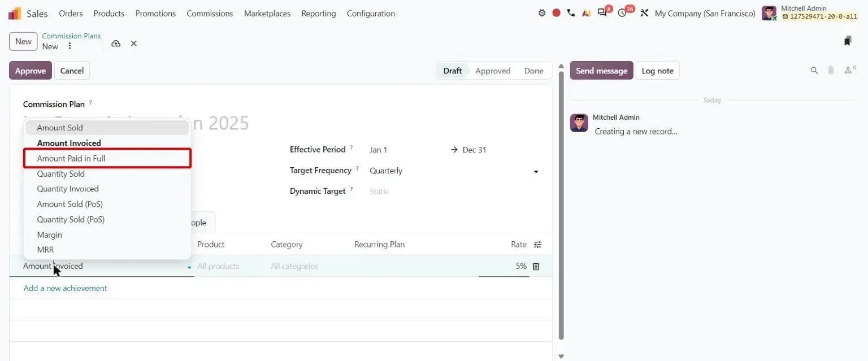Open the AI assistant icon in top bar
Viewport: 868px width, 361px height.
(586, 13)
